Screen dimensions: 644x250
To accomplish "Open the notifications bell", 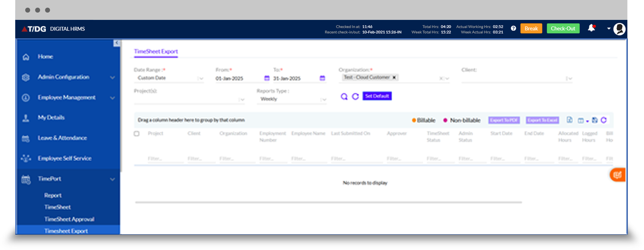I will pyautogui.click(x=591, y=28).
